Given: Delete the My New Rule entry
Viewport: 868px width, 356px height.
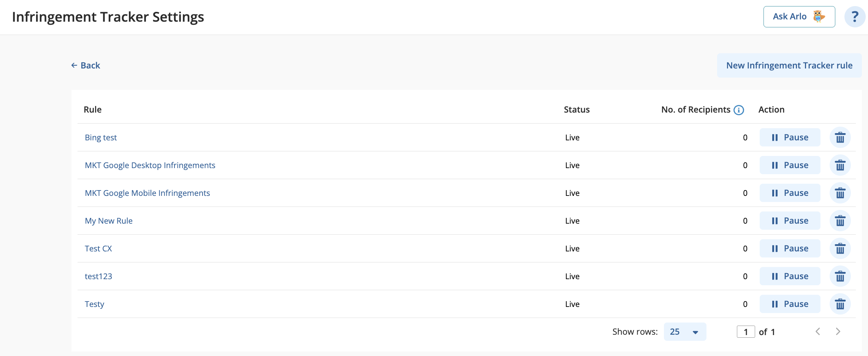Looking at the screenshot, I should click(x=840, y=221).
